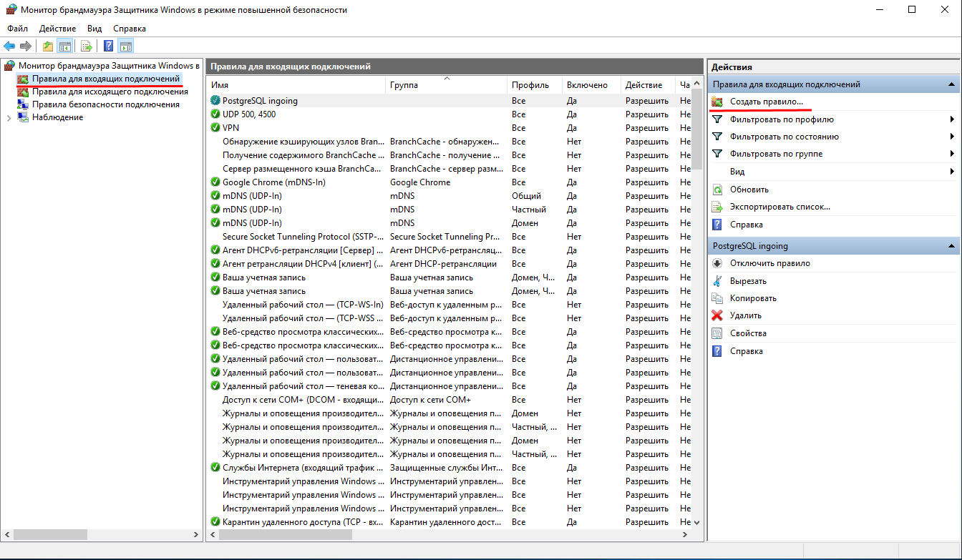This screenshot has height=560, width=962.
Task: Click Отключить правило to disable the rule
Action: coord(769,263)
